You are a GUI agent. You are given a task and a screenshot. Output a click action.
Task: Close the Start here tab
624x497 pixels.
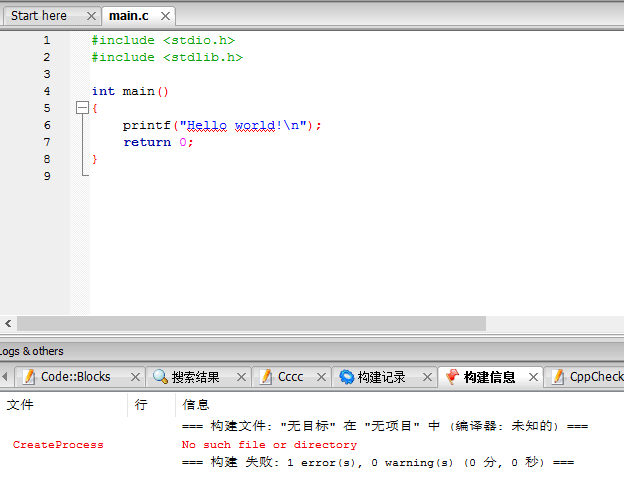(x=91, y=16)
